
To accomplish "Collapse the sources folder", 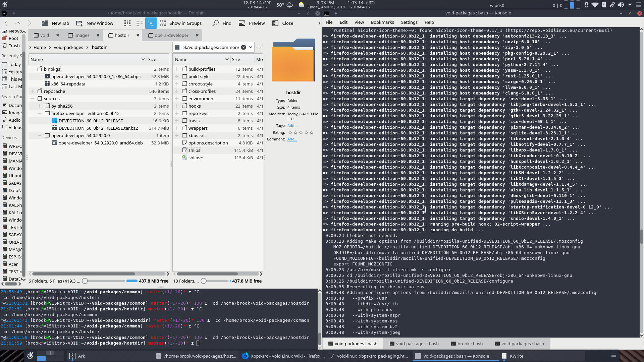I will (x=32, y=99).
